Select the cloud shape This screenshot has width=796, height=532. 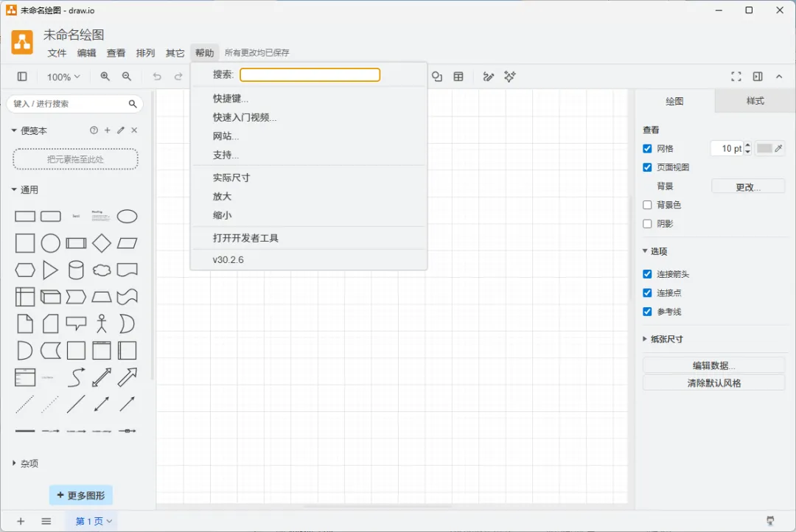click(102, 270)
